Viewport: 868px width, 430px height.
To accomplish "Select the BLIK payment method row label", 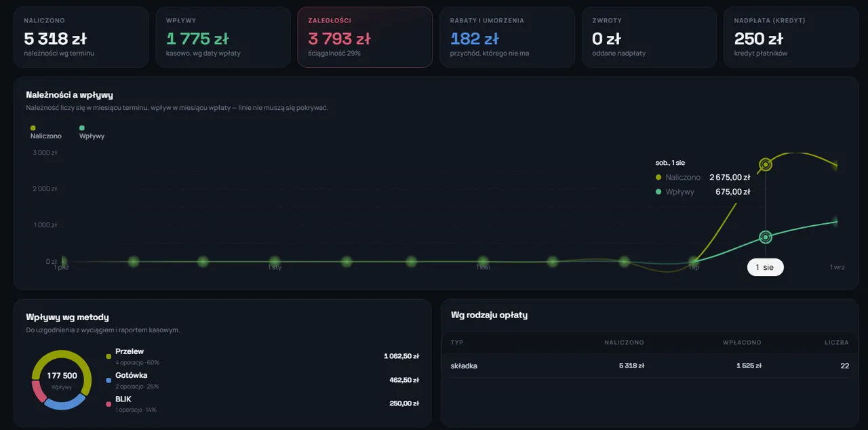I will pos(123,399).
